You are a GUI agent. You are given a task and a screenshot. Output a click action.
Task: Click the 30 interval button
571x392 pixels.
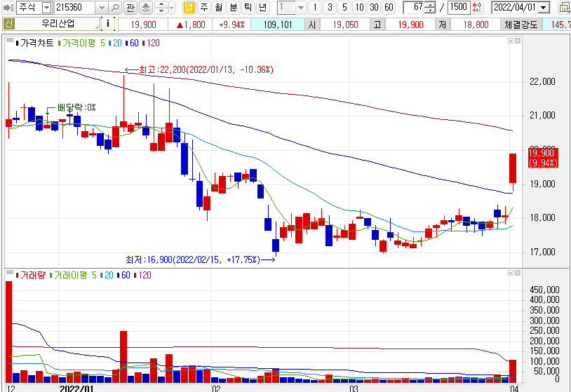click(x=374, y=7)
